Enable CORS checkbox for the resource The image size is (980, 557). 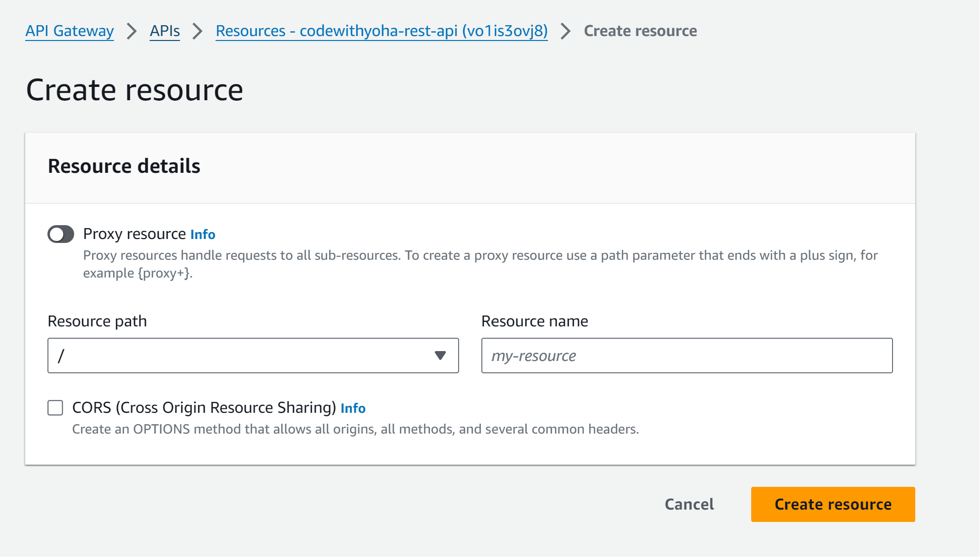point(55,407)
